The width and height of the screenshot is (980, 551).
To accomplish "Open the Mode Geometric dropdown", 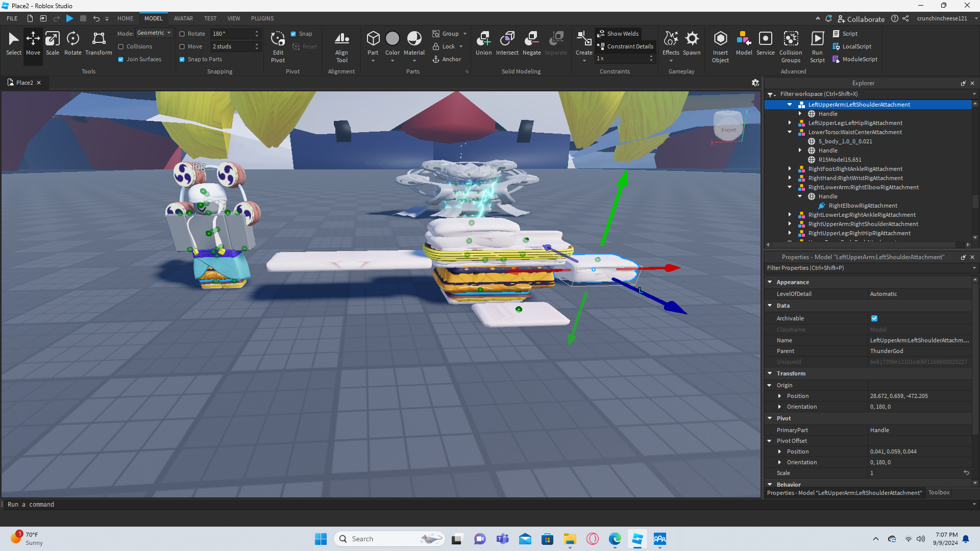I will (154, 33).
